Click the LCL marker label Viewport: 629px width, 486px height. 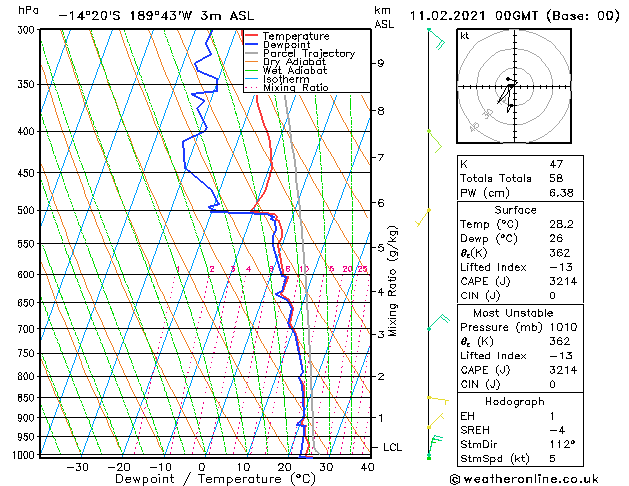[x=392, y=447]
